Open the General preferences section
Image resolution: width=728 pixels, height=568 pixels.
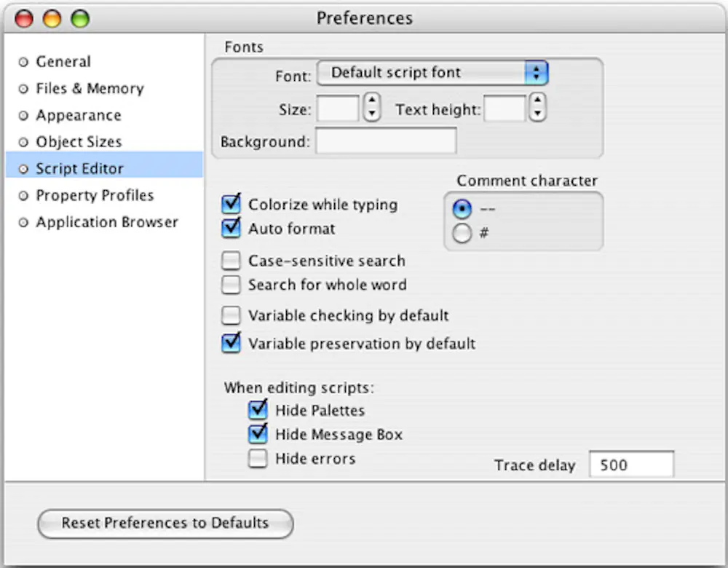pyautogui.click(x=63, y=62)
